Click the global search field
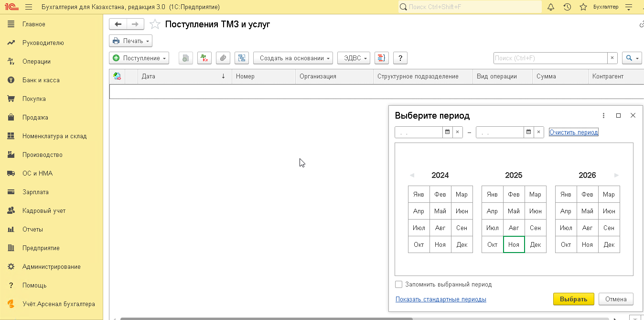This screenshot has width=644, height=320. point(470,7)
